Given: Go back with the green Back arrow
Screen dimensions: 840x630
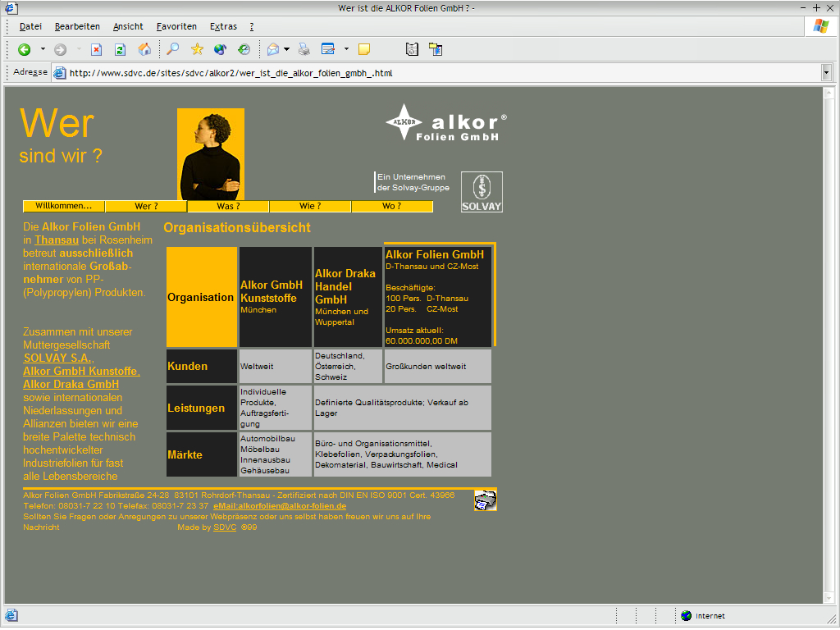Looking at the screenshot, I should pyautogui.click(x=24, y=50).
